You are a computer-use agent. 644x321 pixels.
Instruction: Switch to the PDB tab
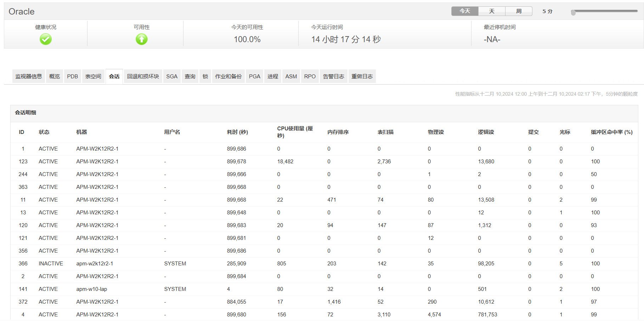tap(73, 77)
